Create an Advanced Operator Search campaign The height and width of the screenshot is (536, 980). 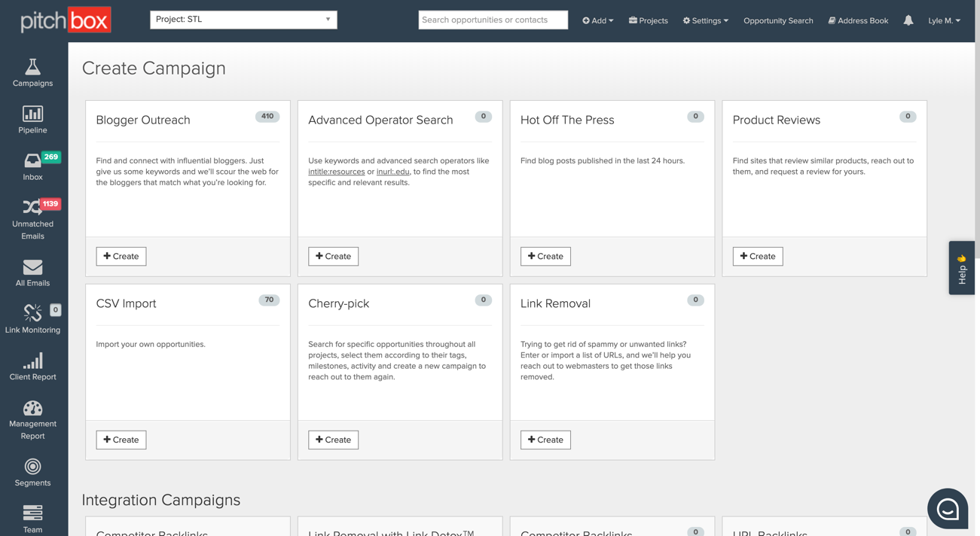(x=334, y=256)
